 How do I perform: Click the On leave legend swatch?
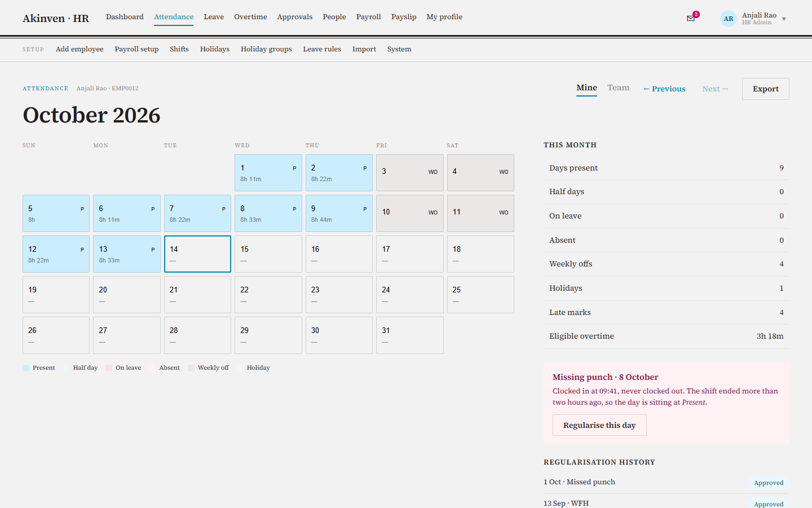coord(109,368)
